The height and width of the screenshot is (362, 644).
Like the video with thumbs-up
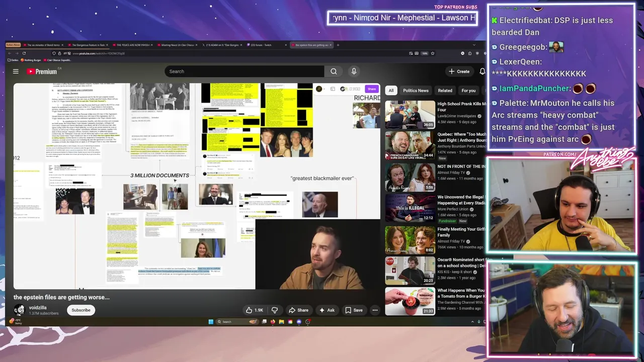[x=255, y=310]
